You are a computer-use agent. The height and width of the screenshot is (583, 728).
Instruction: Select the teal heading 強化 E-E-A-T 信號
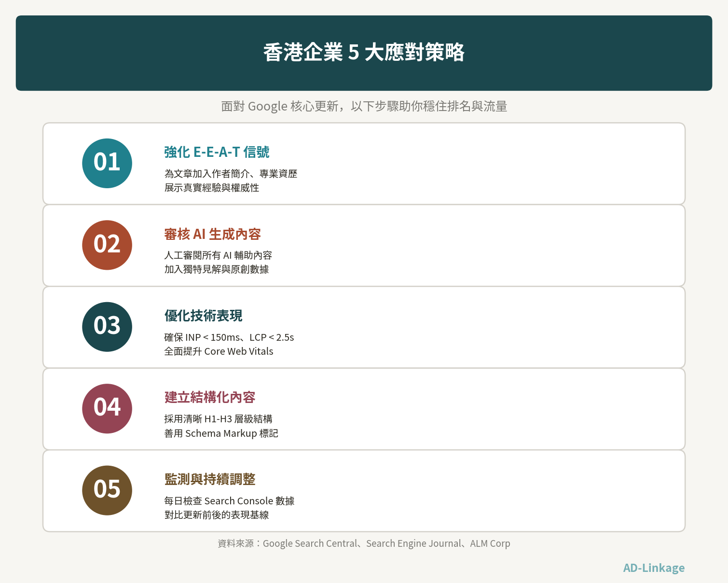coord(217,152)
